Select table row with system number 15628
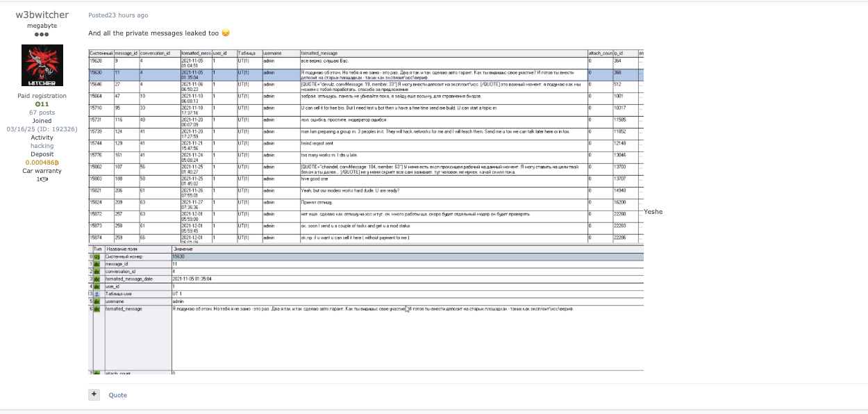Image resolution: width=868 pixels, height=414 pixels. [366, 63]
